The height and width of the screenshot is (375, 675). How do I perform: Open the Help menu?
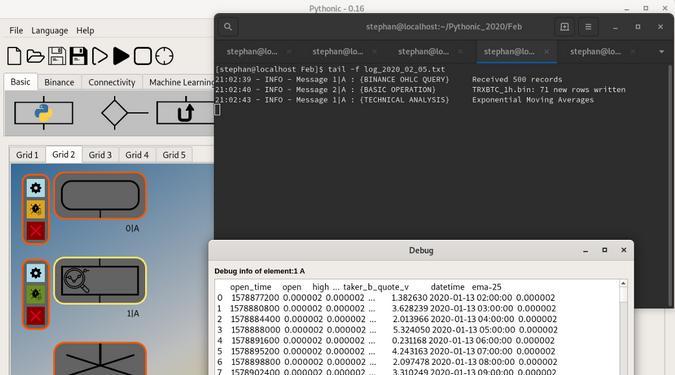click(x=85, y=31)
